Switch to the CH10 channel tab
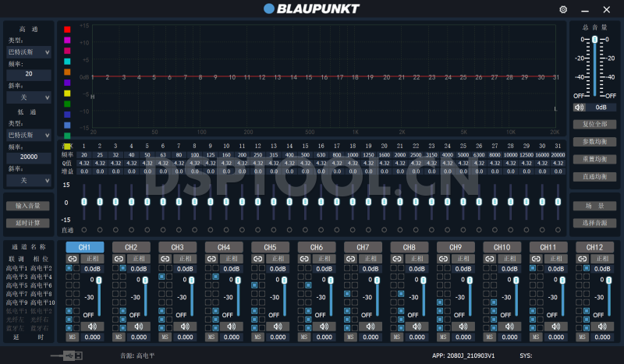The width and height of the screenshot is (624, 364). point(502,247)
